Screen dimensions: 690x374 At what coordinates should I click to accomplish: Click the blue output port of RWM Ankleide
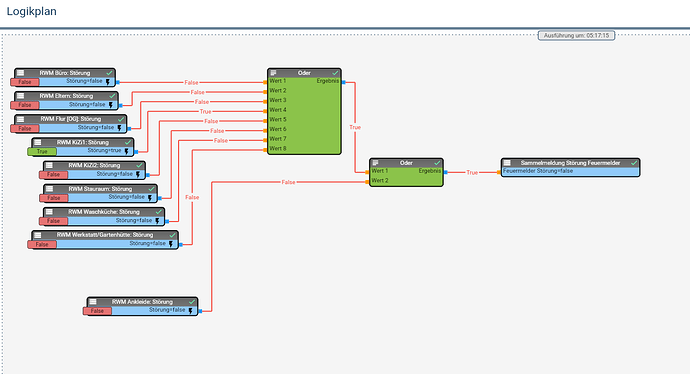(x=200, y=311)
